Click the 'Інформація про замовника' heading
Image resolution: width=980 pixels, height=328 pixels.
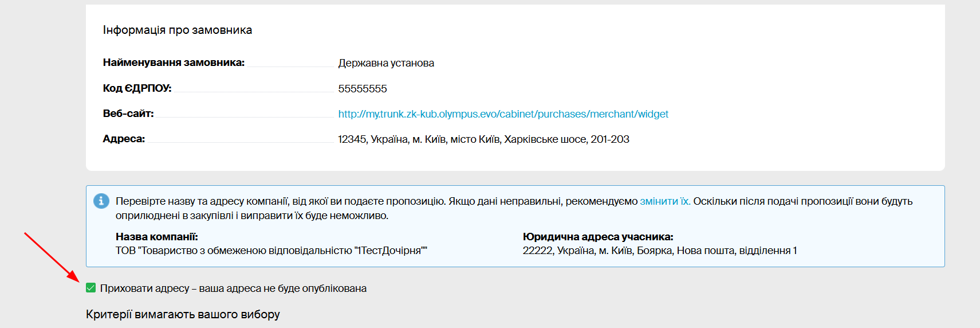pos(178,30)
